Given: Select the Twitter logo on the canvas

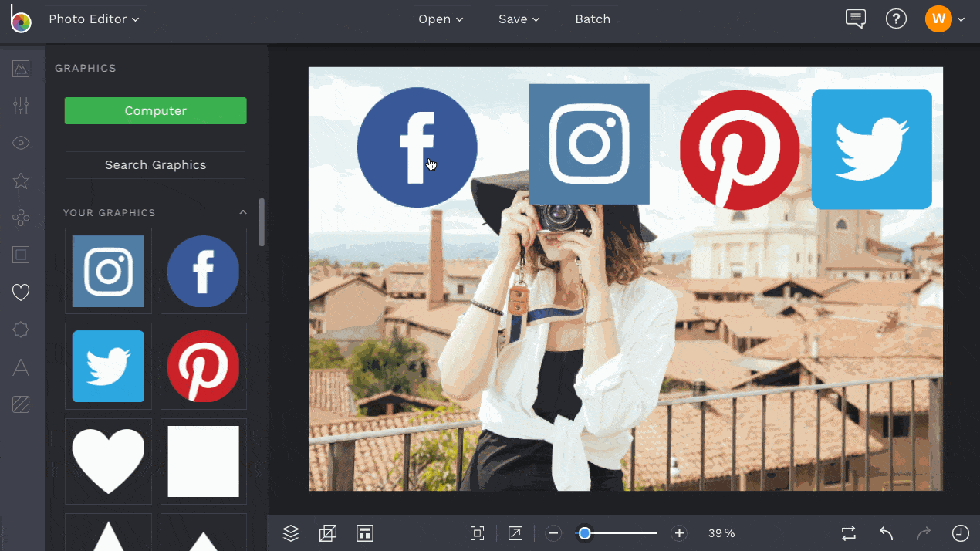Looking at the screenshot, I should [872, 149].
